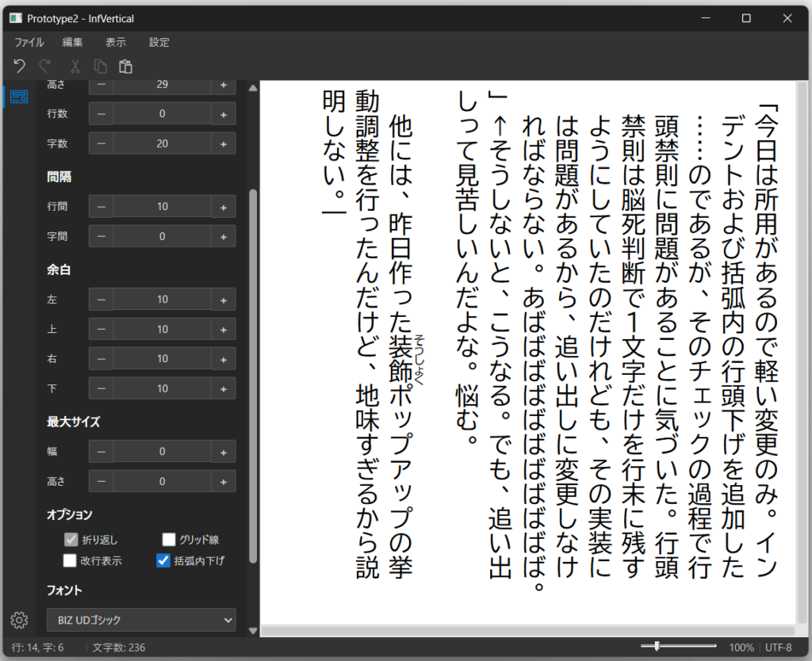Click the 字間 value input field

point(162,236)
